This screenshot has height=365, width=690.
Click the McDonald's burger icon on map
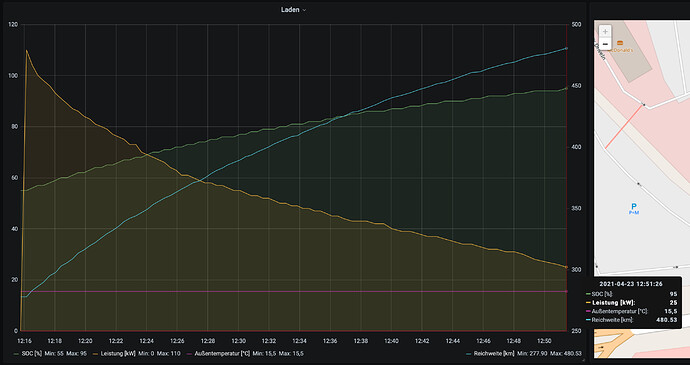(x=620, y=43)
